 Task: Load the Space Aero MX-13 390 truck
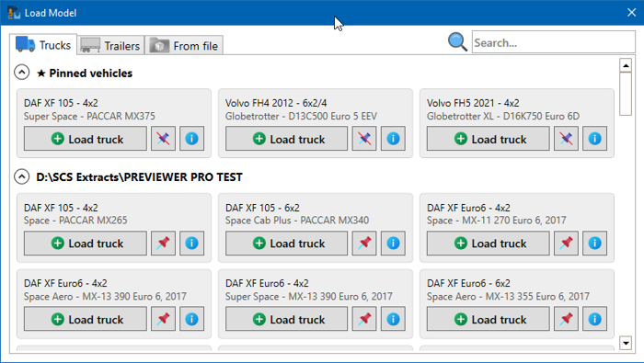tap(86, 319)
